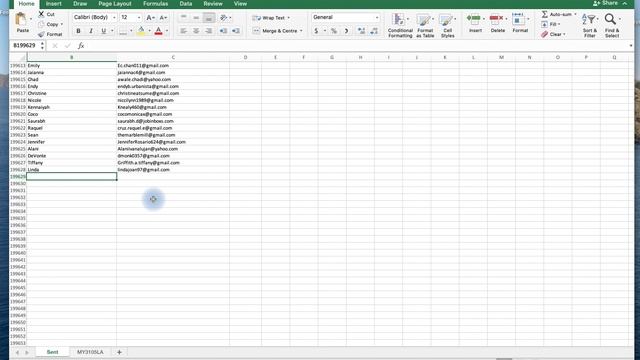Apply comma style
Screen dimensions: 640x360
pos(347,31)
